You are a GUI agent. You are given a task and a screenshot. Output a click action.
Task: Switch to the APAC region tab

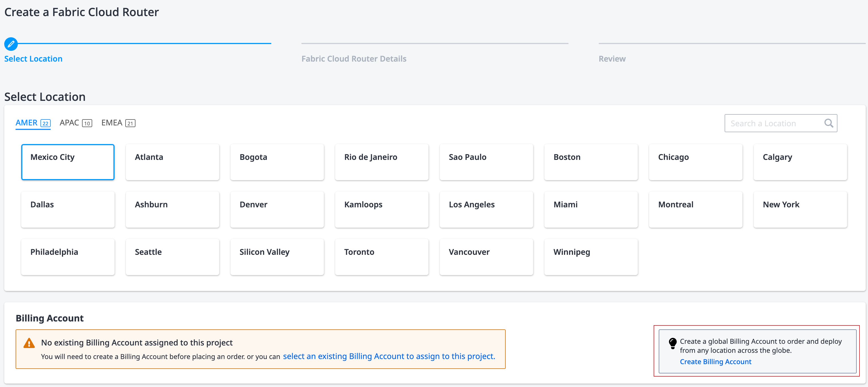(76, 123)
